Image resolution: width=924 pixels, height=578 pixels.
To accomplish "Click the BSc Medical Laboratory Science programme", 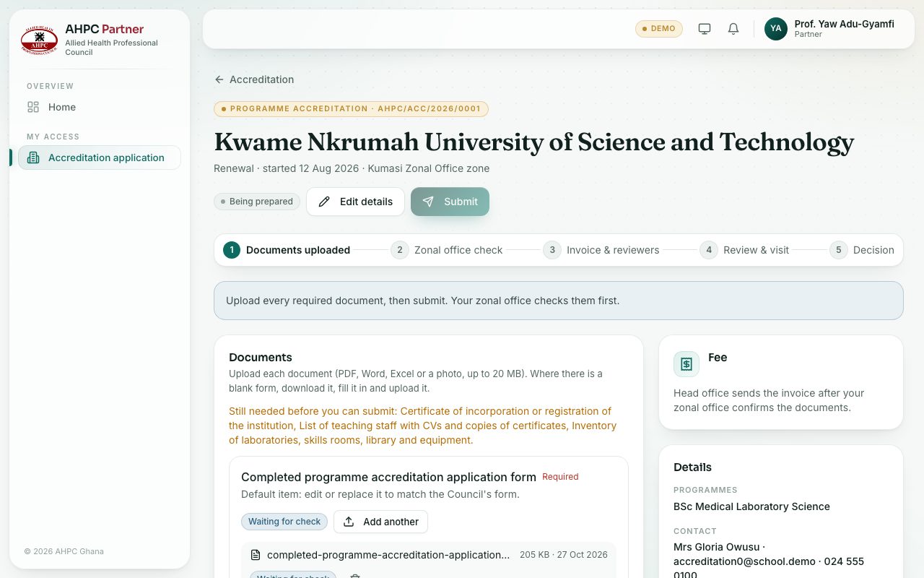I will [x=751, y=506].
